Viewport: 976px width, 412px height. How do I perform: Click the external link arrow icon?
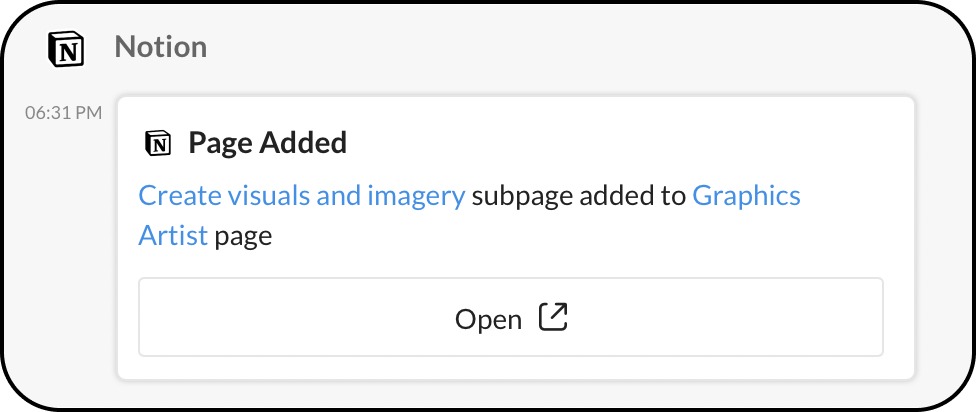tap(553, 318)
